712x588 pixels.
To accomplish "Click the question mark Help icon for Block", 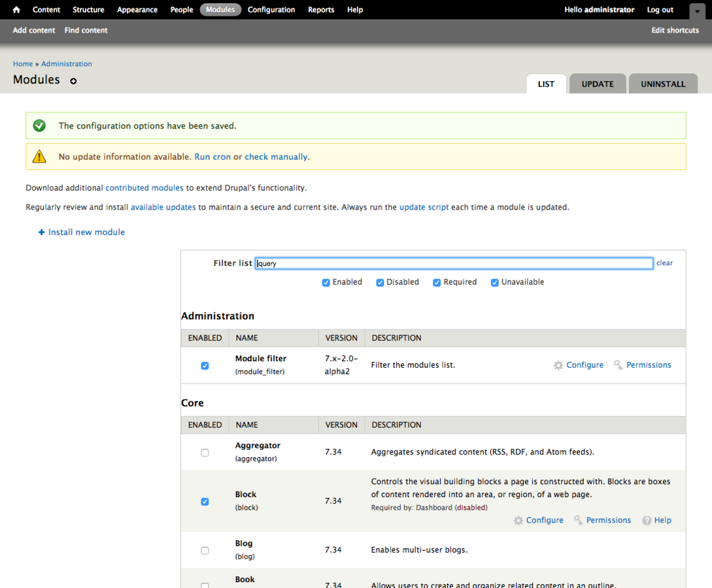I will [647, 521].
